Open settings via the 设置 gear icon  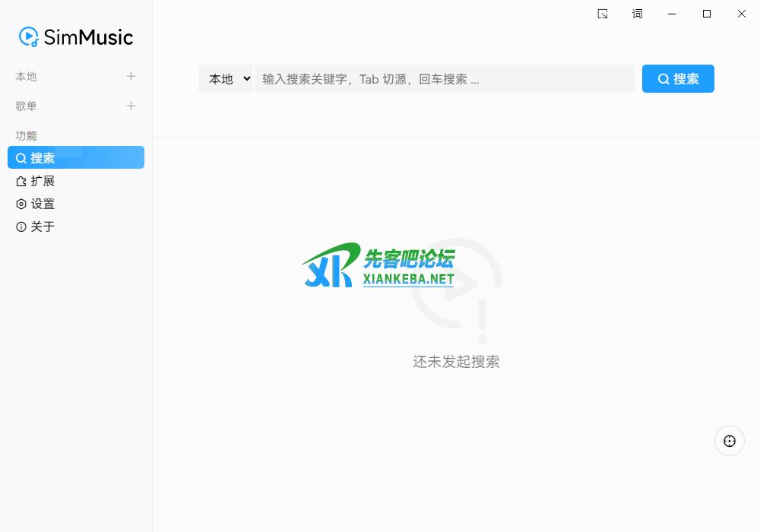[21, 204]
